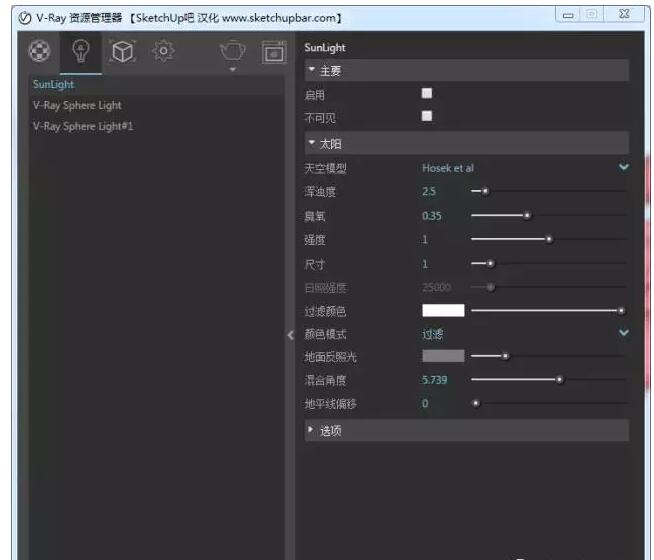Image resolution: width=654 pixels, height=560 pixels.
Task: Click the 过滤颜色 slider handle
Action: (621, 311)
